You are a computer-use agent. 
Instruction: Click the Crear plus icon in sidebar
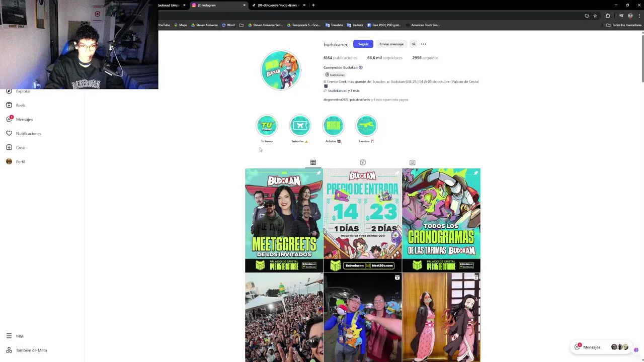click(9, 147)
